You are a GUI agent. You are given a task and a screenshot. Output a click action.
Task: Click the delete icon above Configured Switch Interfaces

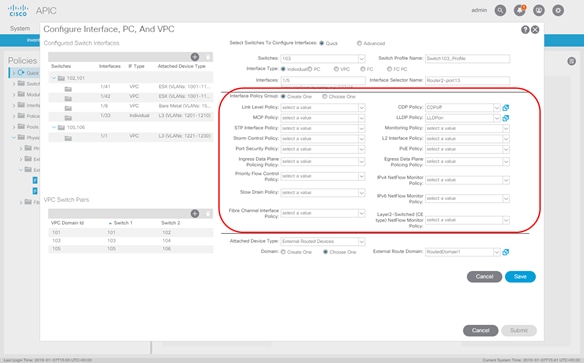point(208,57)
